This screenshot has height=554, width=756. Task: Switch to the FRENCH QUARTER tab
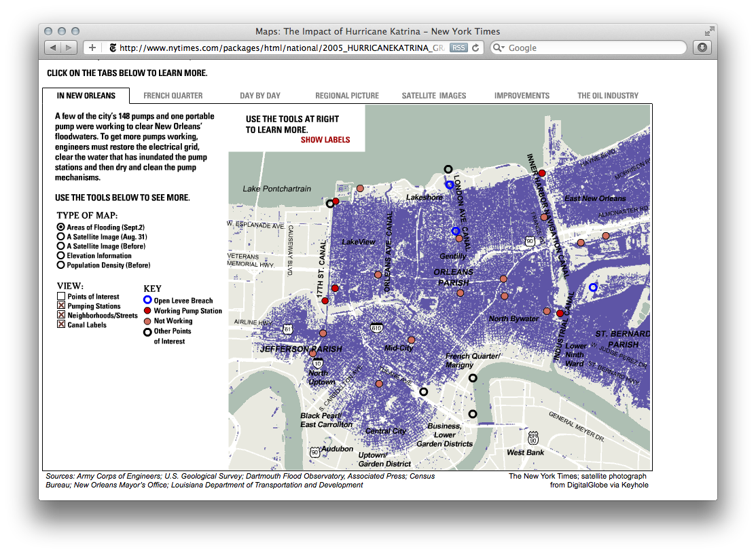coord(172,96)
